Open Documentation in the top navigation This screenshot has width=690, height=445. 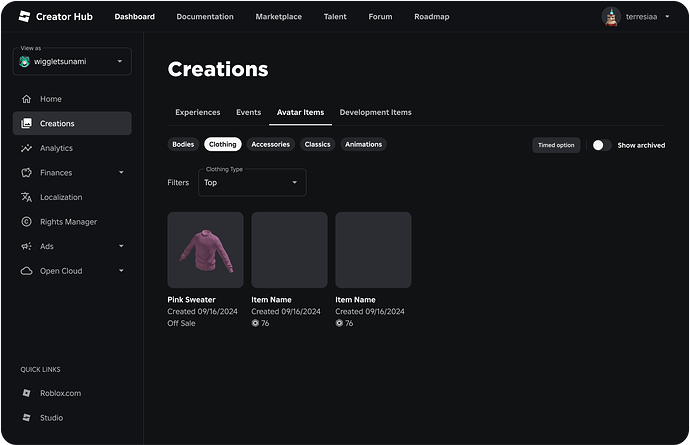[205, 17]
